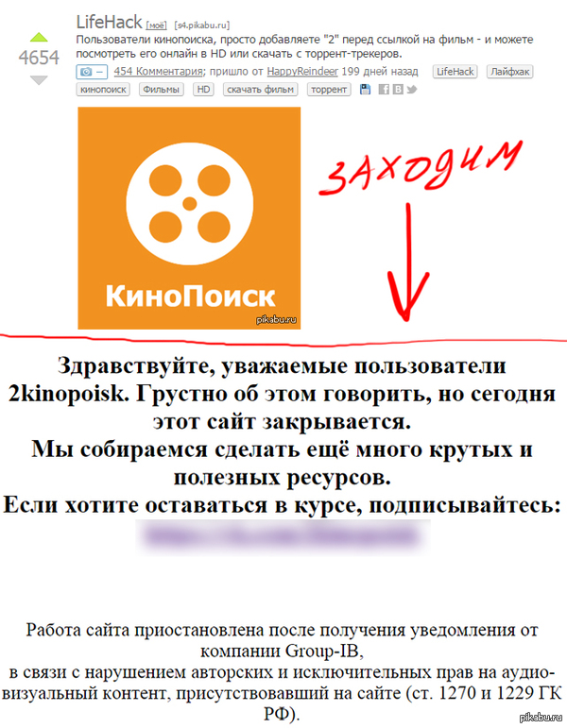
Task: Open the s4.pikabu.ru source link
Action: point(201,25)
